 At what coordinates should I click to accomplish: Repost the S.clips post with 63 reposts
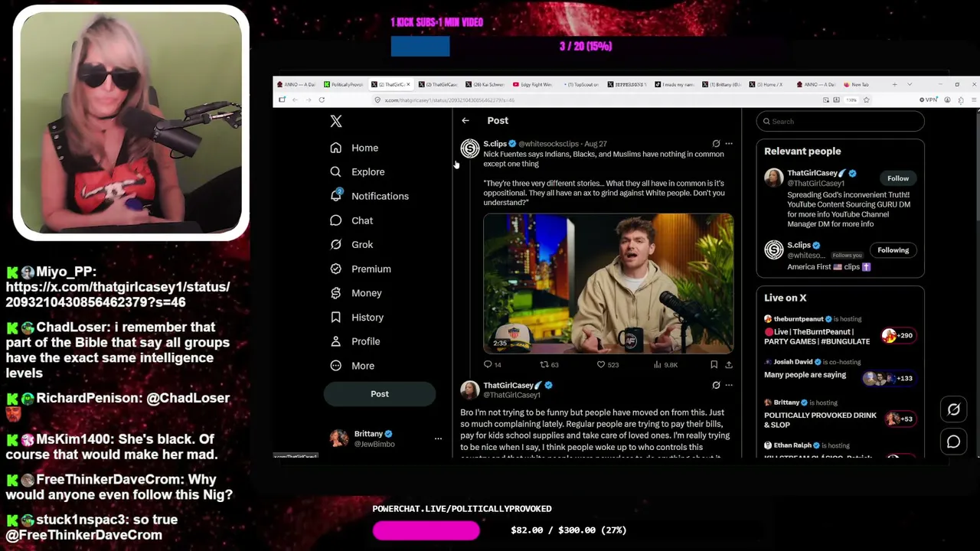(550, 365)
